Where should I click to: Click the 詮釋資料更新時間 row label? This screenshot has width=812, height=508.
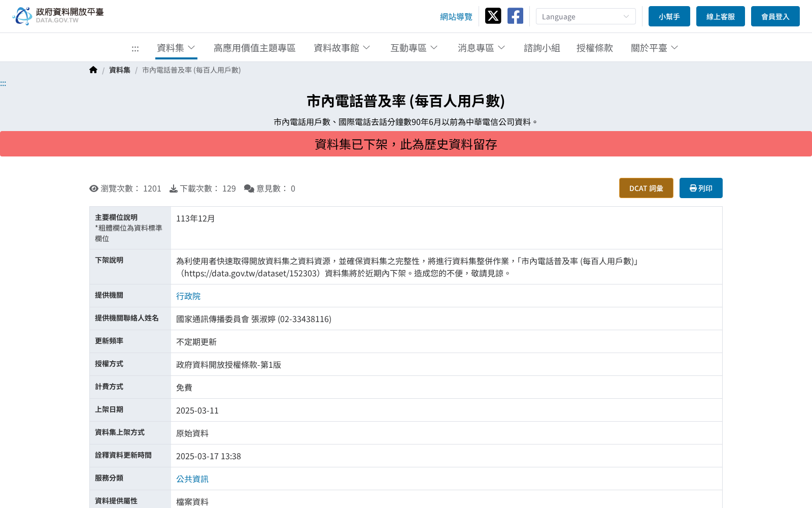[123, 455]
